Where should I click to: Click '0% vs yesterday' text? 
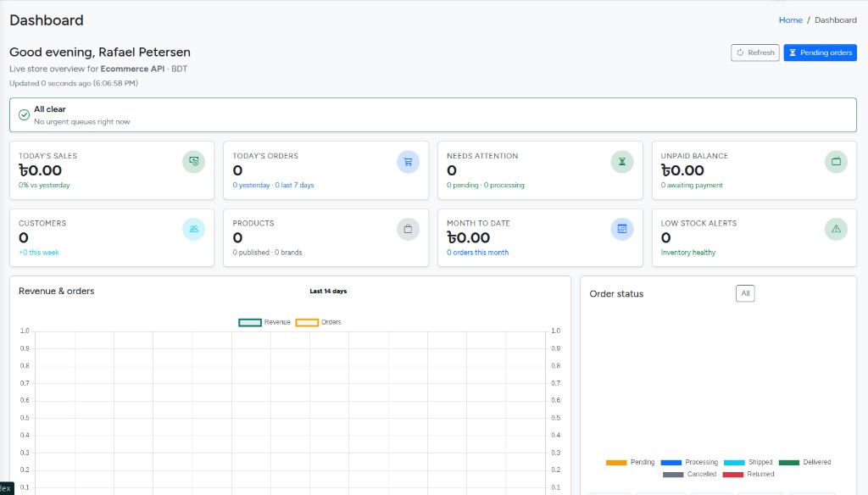coord(44,185)
